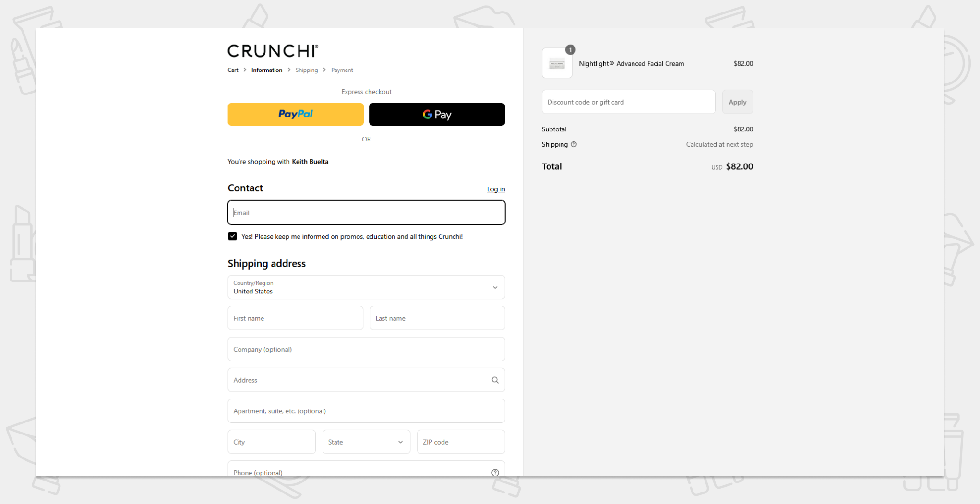Click the ZIP code field
This screenshot has width=980, height=504.
(461, 442)
